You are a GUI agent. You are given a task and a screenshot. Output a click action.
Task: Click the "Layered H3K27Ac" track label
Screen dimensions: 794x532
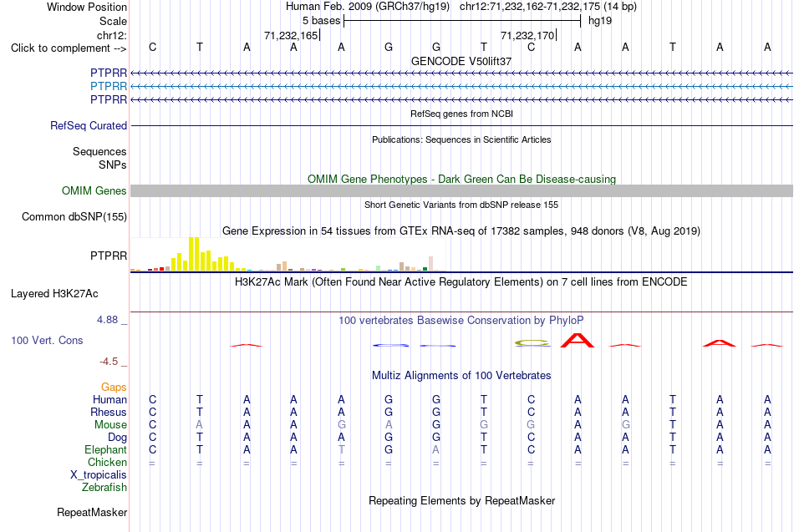pos(54,294)
